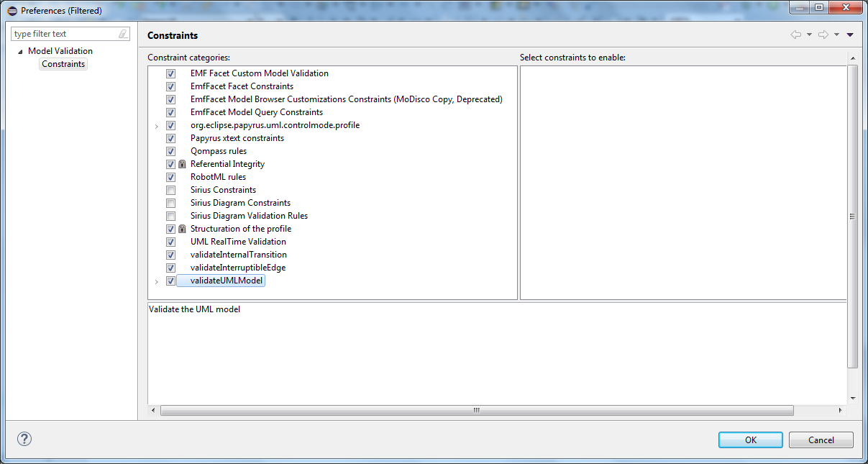
Task: Click the lock icon beside Referential Integrity
Action: (x=181, y=164)
